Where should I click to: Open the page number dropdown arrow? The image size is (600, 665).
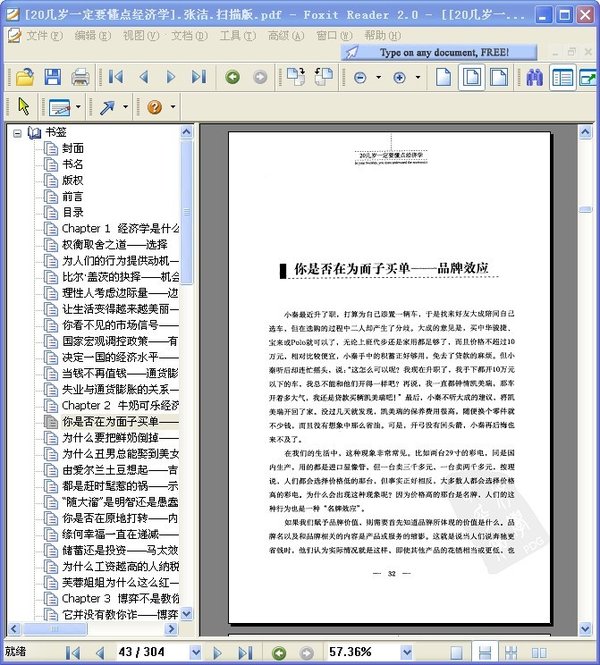pyautogui.click(x=195, y=652)
